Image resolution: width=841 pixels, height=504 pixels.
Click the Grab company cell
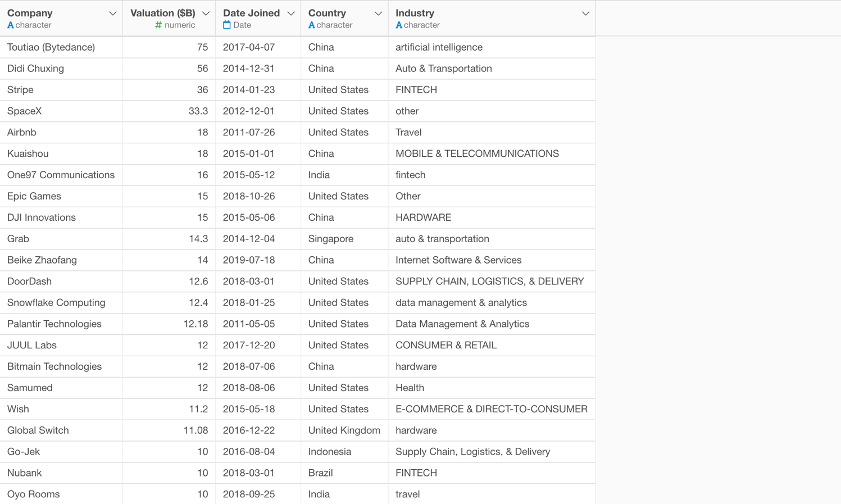[61, 239]
